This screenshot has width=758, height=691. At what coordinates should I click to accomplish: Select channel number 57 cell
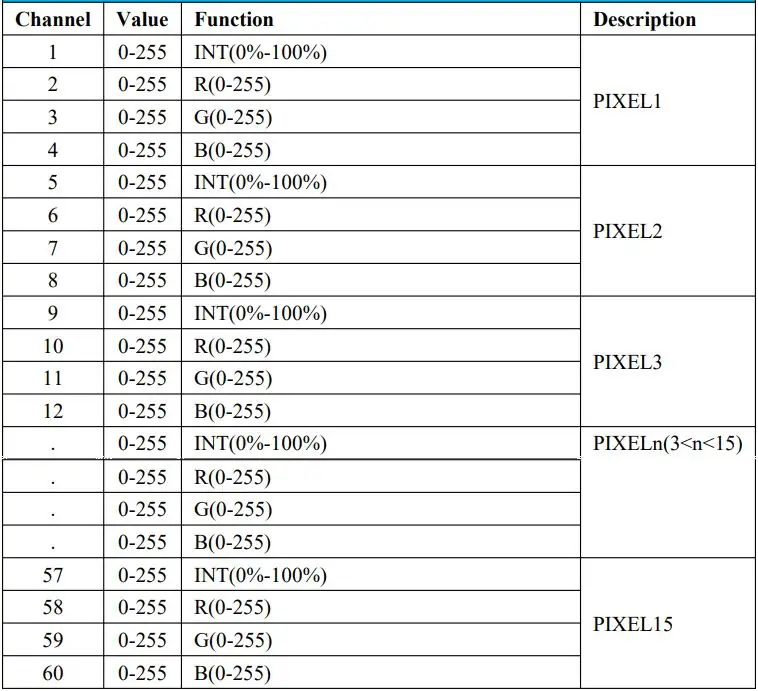[53, 575]
